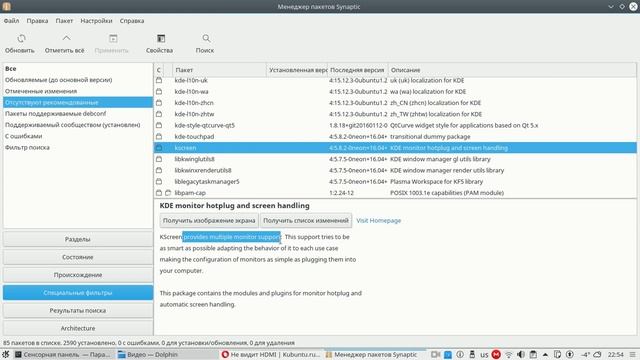This screenshot has height=360, width=640.
Task: Toggle status checkbox for kde-l10n-wa
Action: (159, 91)
